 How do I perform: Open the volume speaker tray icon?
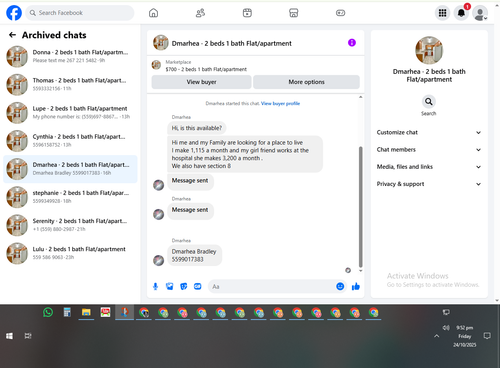click(446, 328)
